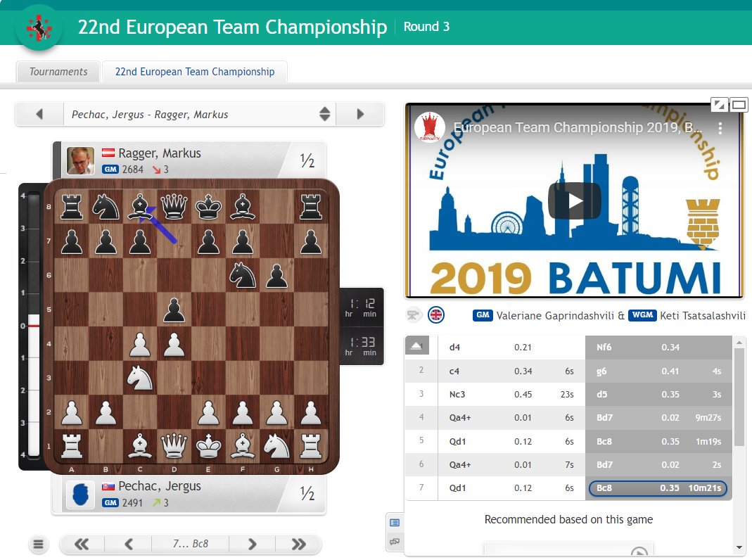Click the Round 3 label in header
The height and width of the screenshot is (560, 752).
(x=426, y=26)
